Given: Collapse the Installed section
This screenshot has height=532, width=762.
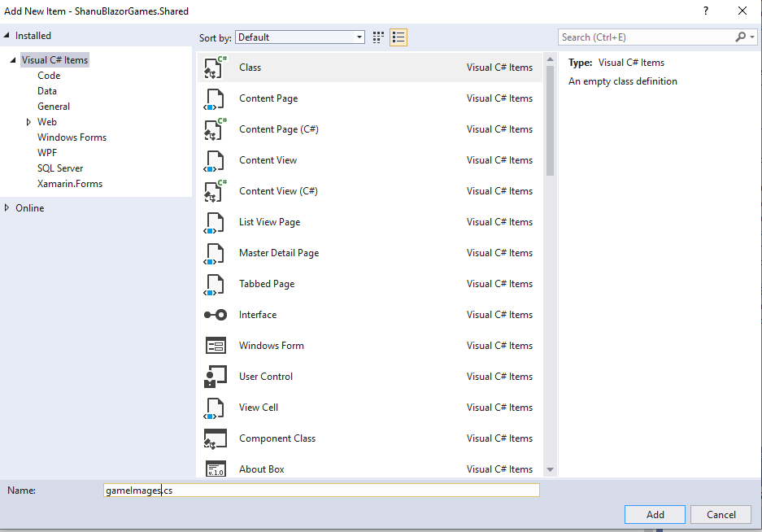Looking at the screenshot, I should click(7, 35).
